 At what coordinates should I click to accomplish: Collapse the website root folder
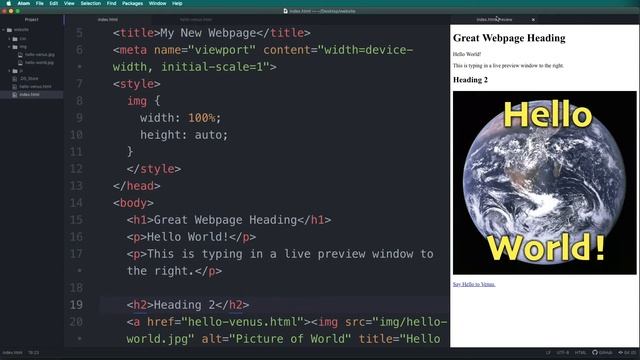(x=4, y=30)
